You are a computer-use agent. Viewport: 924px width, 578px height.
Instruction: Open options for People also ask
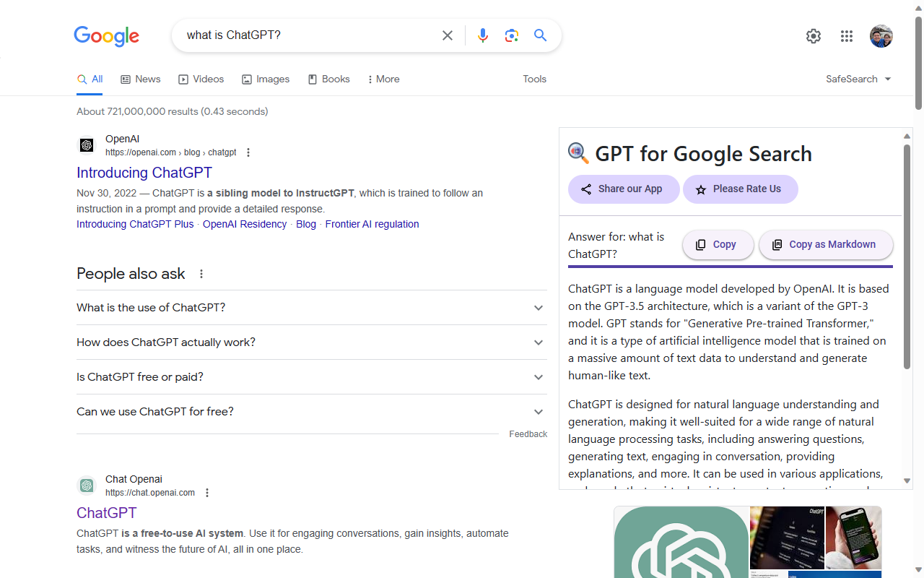click(201, 274)
